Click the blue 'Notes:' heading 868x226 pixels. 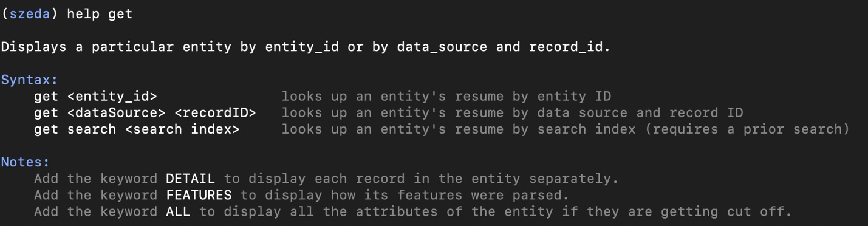pos(26,162)
